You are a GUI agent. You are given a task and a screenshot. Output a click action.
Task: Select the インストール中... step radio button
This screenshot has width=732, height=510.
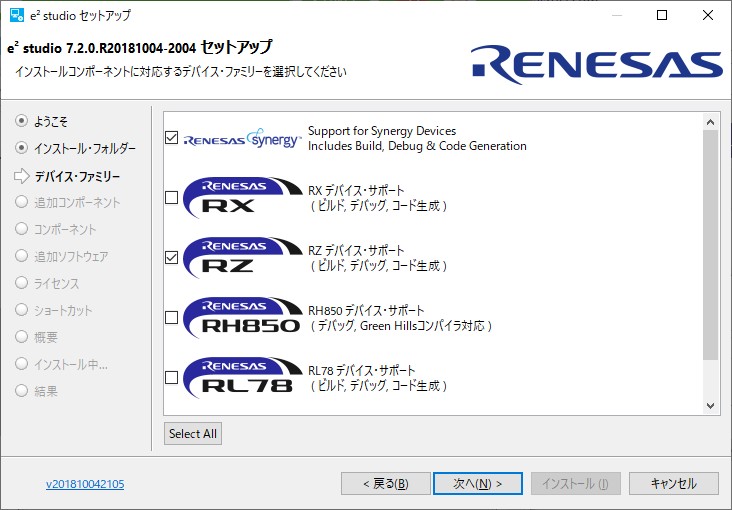pyautogui.click(x=21, y=364)
